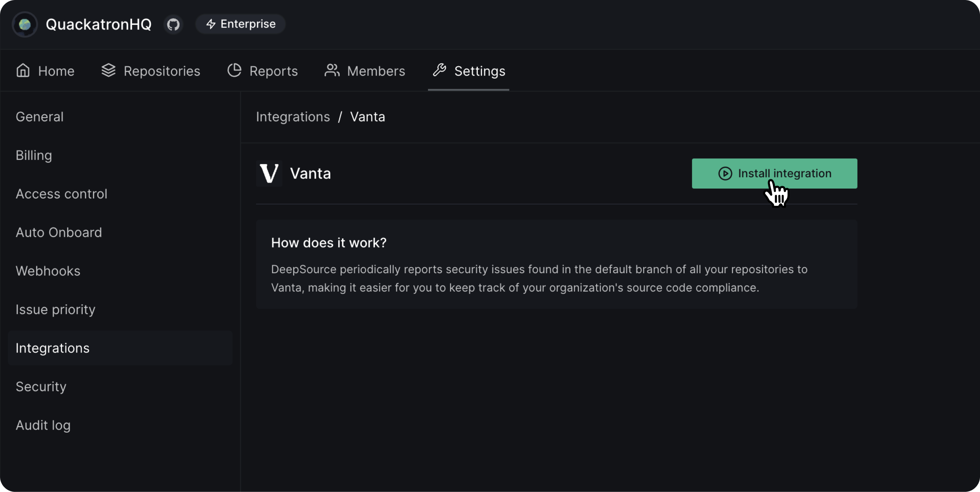Click the Home house icon
Viewport: 980px width, 492px height.
coord(23,71)
